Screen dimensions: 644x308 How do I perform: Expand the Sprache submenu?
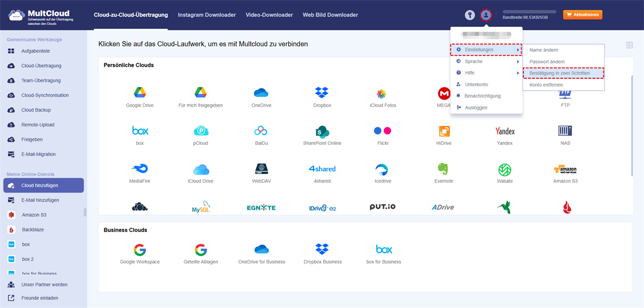(x=487, y=62)
